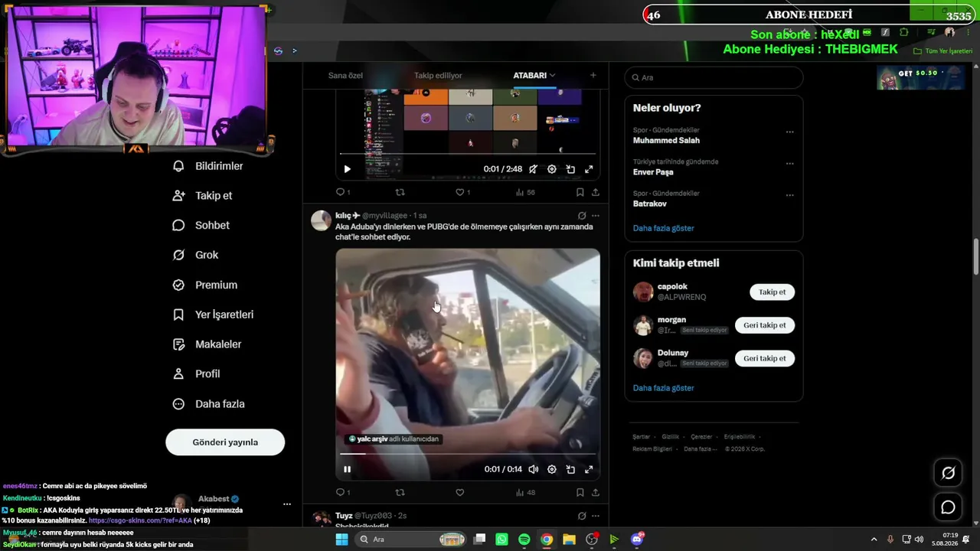
Task: Open the floating messages chat button
Action: pos(948,507)
